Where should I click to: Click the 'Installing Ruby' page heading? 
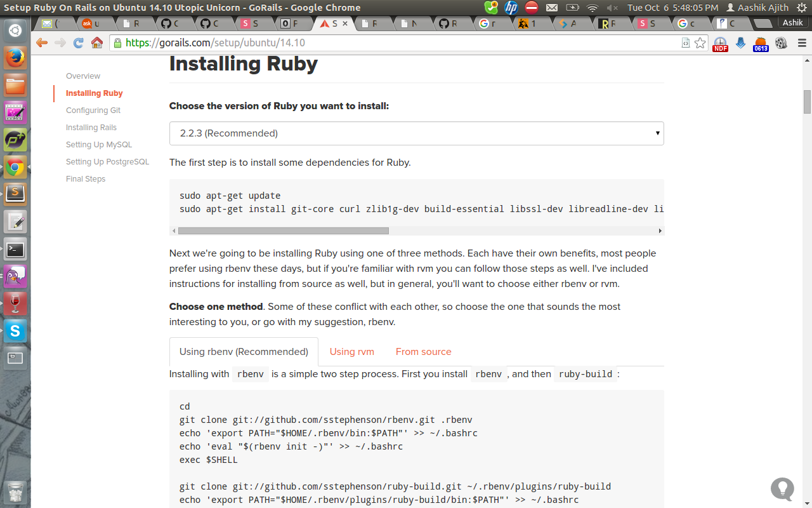244,63
